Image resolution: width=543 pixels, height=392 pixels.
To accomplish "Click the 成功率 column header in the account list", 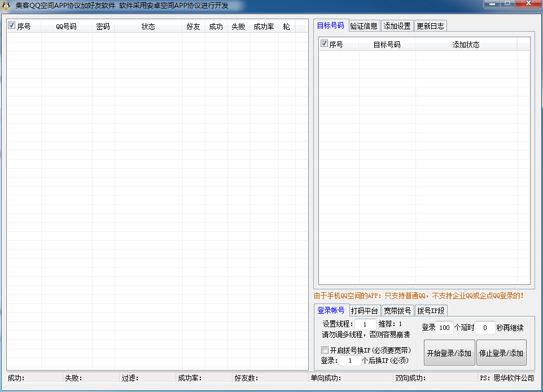I will (x=264, y=27).
